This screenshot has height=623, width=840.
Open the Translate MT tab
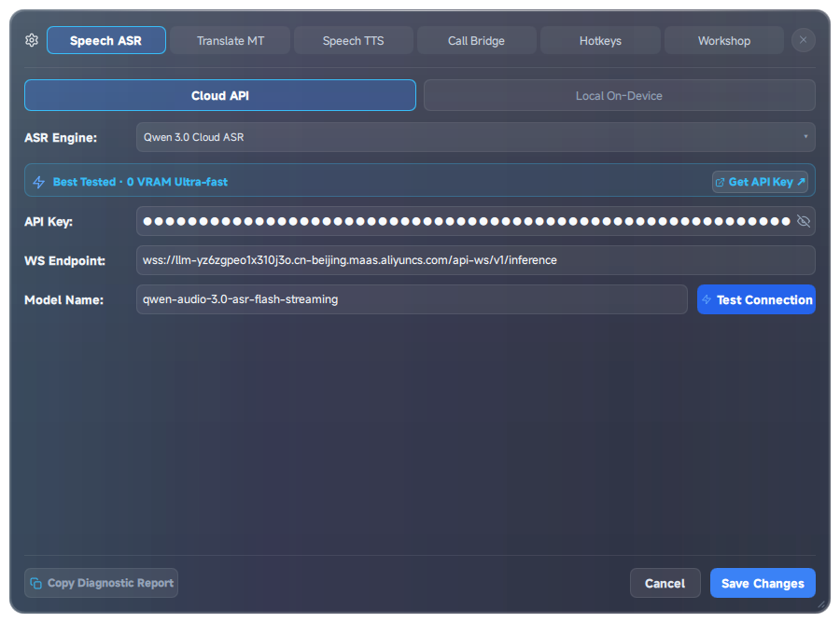(x=231, y=40)
